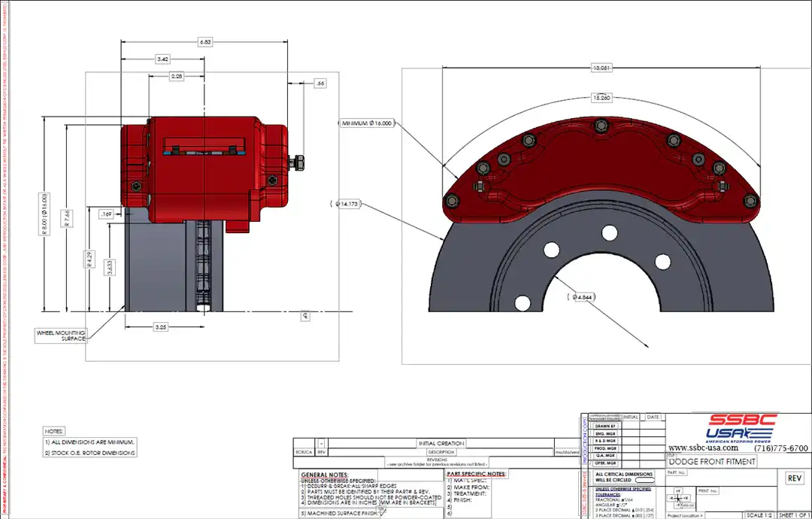Select the PART No. field
812x519 pixels.
(677, 473)
